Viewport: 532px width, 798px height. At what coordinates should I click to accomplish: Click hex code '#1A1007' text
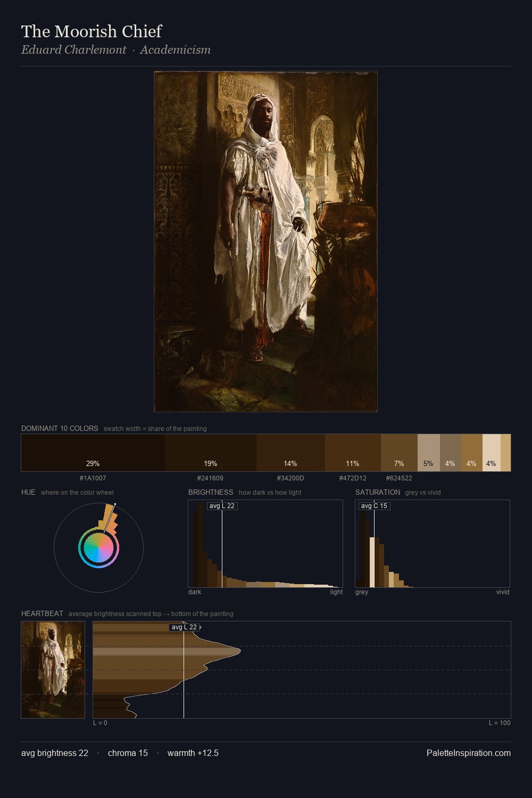pos(93,478)
